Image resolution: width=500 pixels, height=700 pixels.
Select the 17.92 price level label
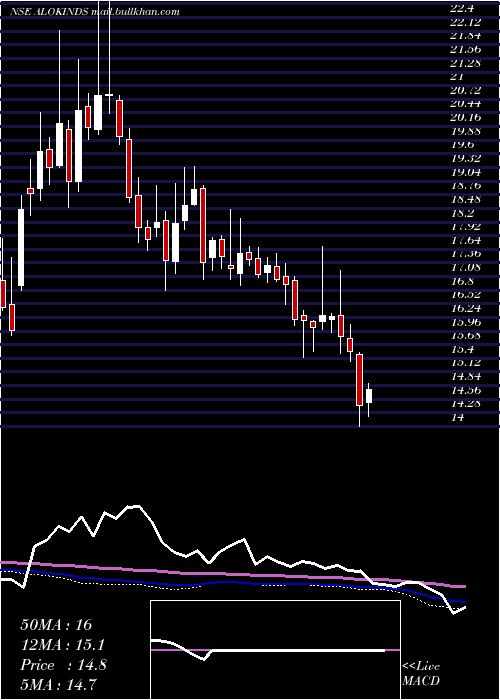(465, 226)
